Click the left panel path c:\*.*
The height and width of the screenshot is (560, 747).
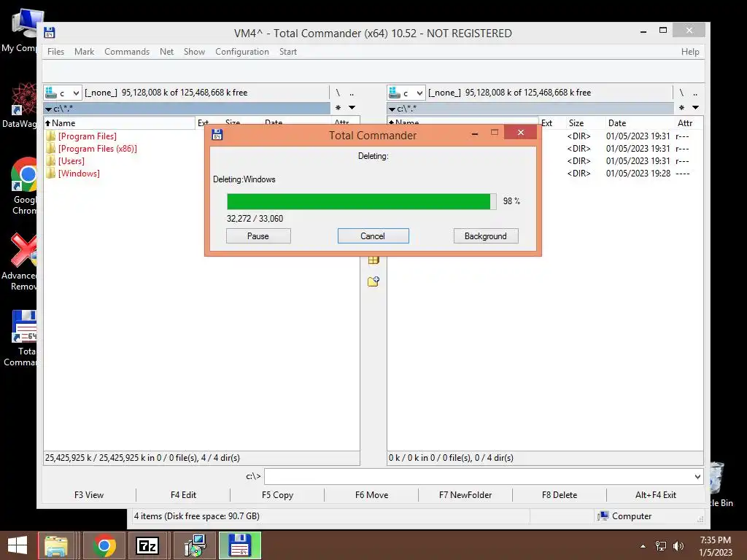click(x=187, y=109)
